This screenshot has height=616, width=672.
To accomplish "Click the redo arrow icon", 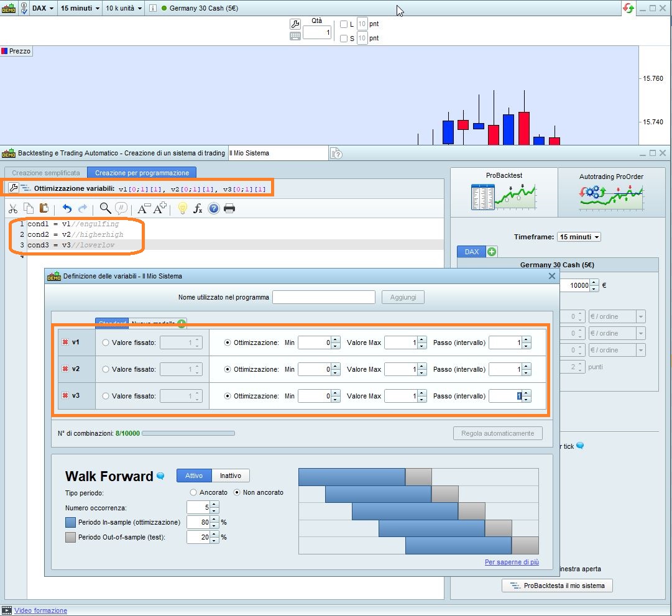I will pyautogui.click(x=83, y=208).
